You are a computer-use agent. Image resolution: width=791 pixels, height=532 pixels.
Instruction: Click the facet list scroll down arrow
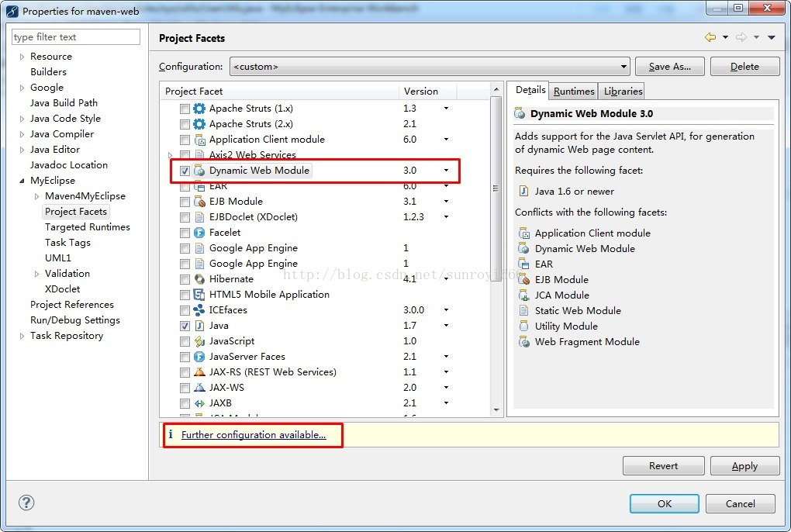pyautogui.click(x=496, y=410)
